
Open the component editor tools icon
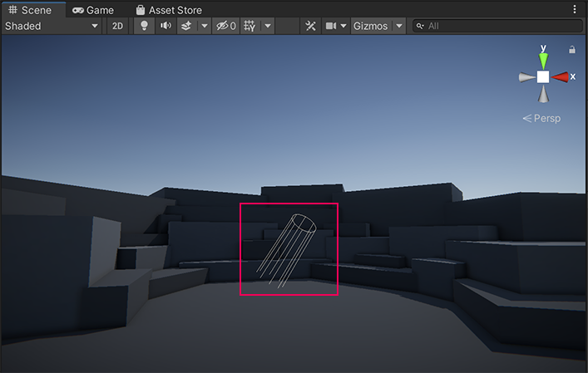pos(310,26)
